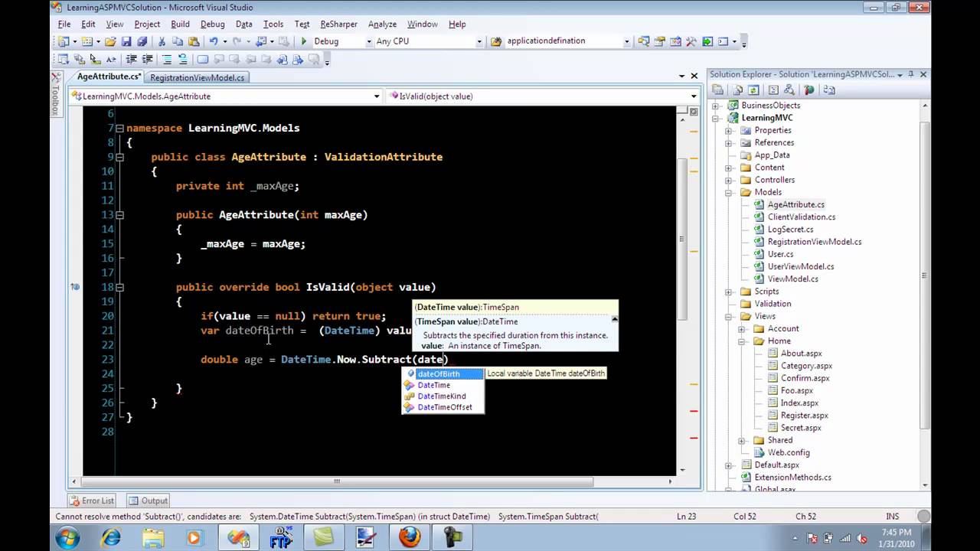Click the Save file toolbar icon

click(x=126, y=41)
